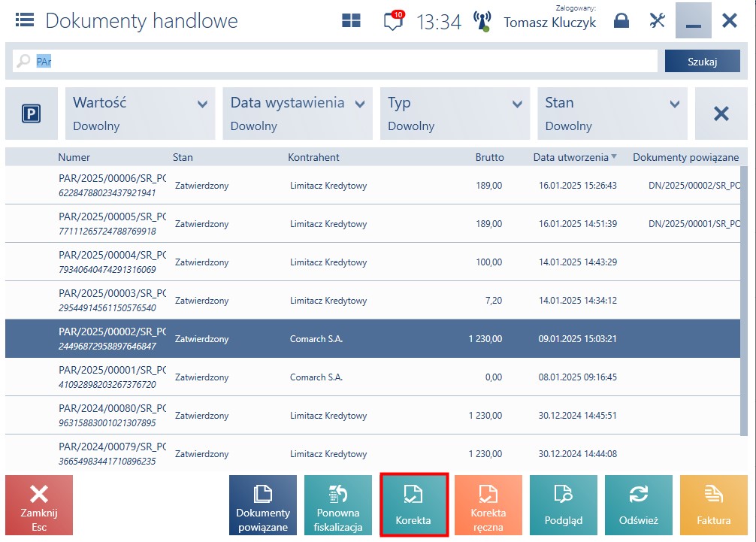Open the wrench and screwdriver settings icon
Viewport: 756px width, 542px height.
coord(657,20)
